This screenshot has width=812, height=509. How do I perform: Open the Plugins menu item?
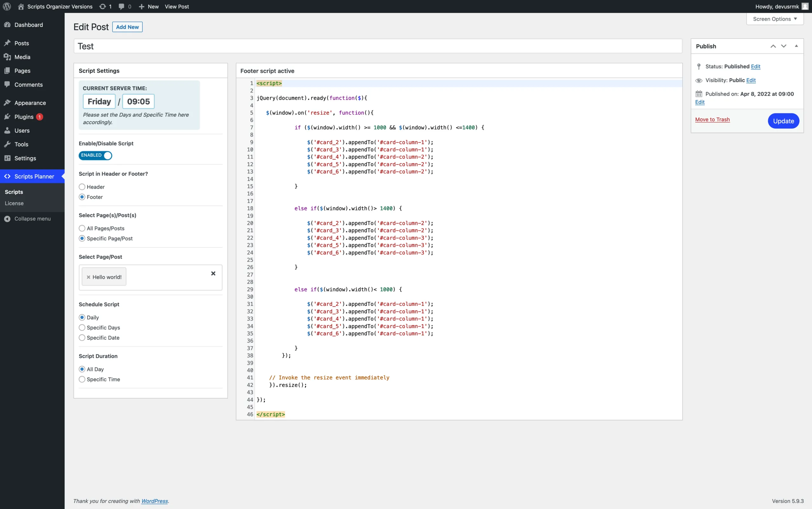click(x=23, y=117)
